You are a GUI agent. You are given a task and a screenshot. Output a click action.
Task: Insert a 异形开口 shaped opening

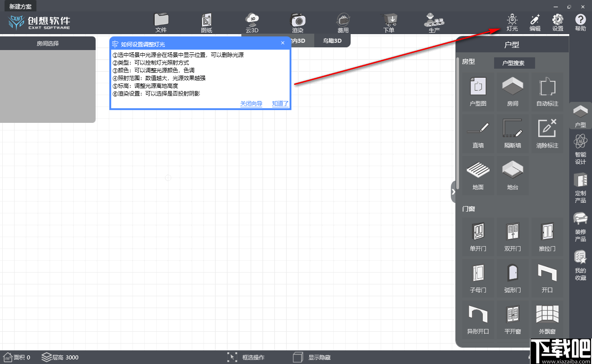tap(478, 319)
